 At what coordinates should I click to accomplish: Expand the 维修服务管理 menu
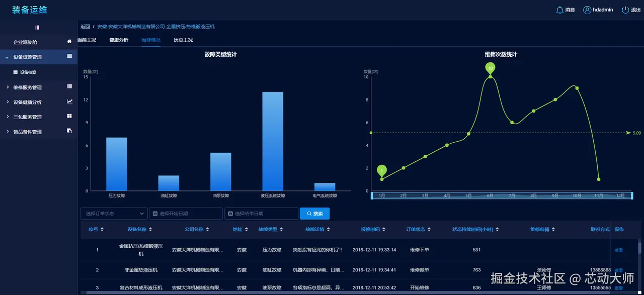[x=39, y=87]
